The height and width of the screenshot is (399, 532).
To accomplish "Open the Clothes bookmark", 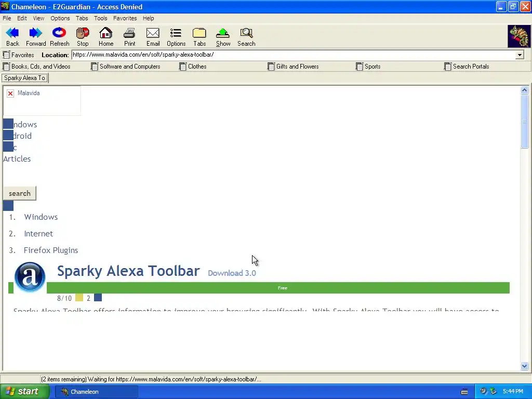I will tap(193, 66).
